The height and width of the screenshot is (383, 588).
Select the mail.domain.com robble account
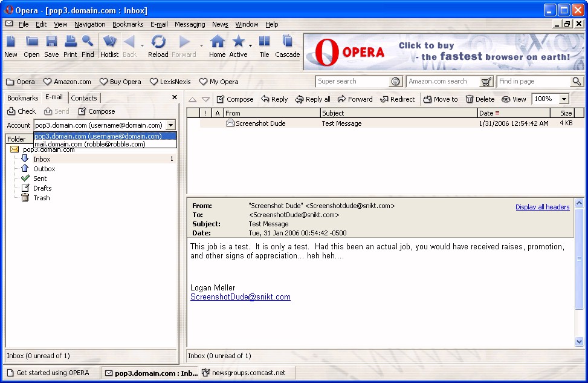tap(105, 144)
